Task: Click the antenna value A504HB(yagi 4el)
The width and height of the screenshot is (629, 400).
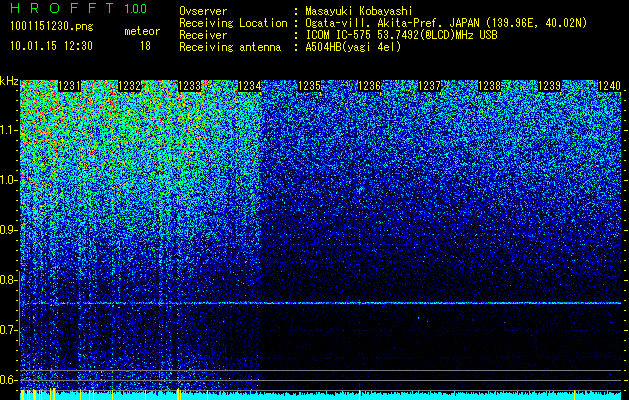Action: 353,47
